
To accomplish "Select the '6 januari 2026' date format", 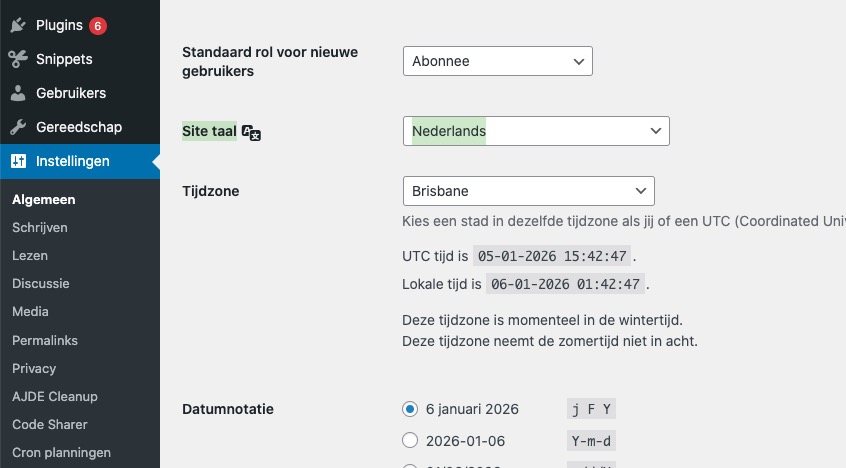I will click(409, 409).
